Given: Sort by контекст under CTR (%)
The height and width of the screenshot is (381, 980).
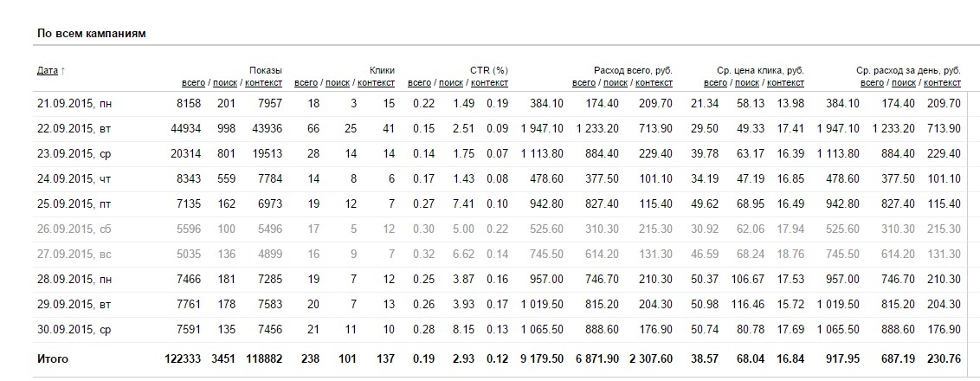Looking at the screenshot, I should (490, 83).
